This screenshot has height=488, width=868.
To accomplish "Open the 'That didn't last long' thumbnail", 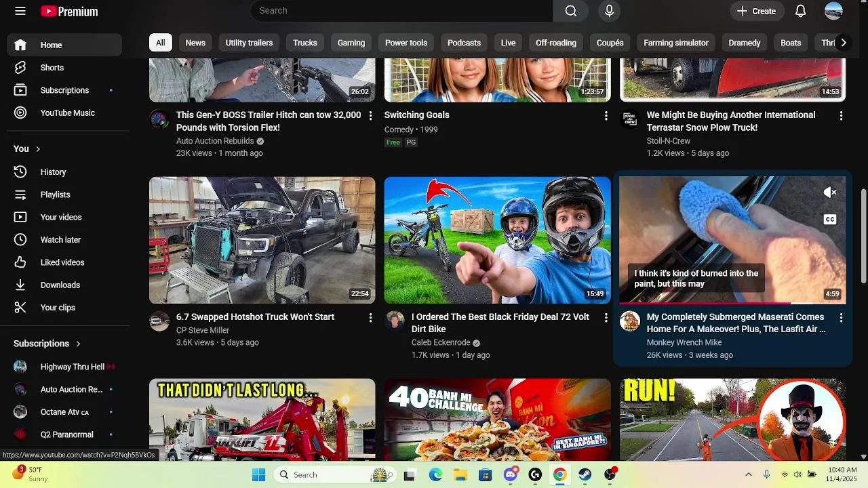I will pyautogui.click(x=262, y=420).
